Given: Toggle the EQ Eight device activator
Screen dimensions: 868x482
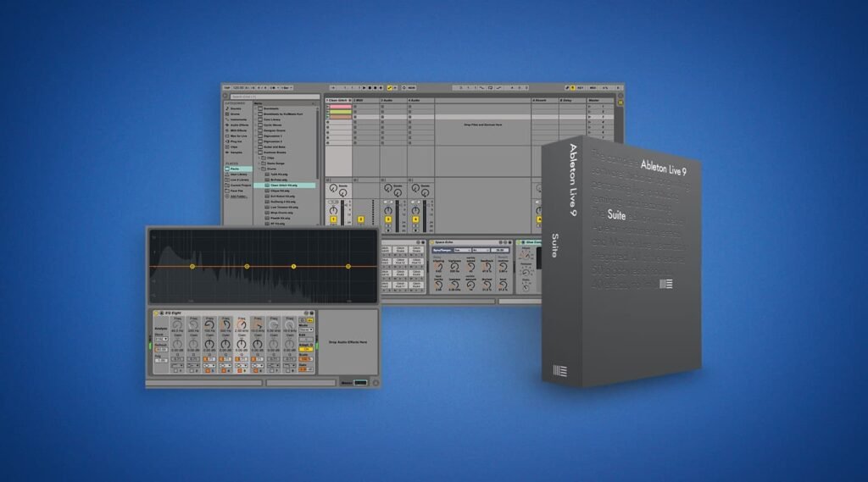Looking at the screenshot, I should [x=156, y=313].
